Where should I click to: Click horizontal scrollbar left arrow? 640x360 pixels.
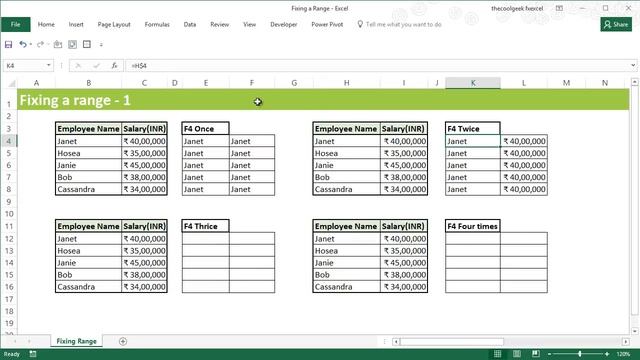click(396, 341)
